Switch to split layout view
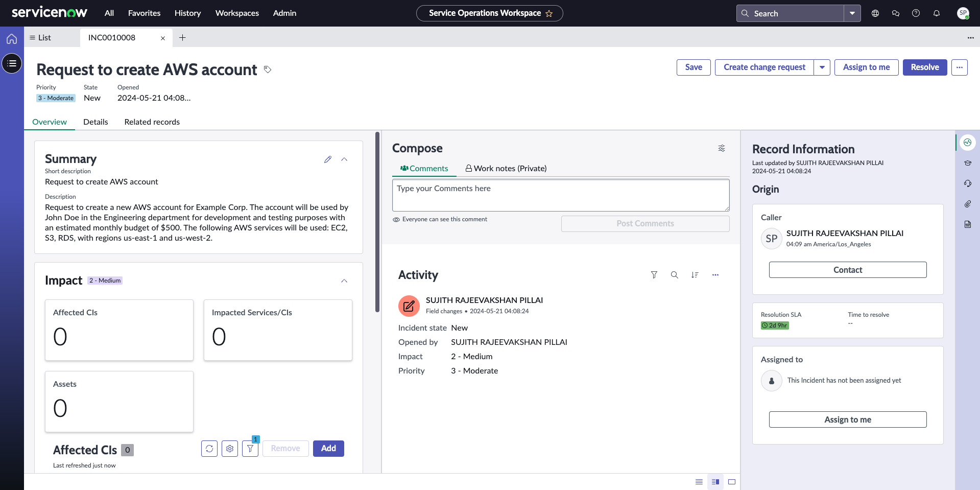Image resolution: width=980 pixels, height=490 pixels. [x=715, y=482]
